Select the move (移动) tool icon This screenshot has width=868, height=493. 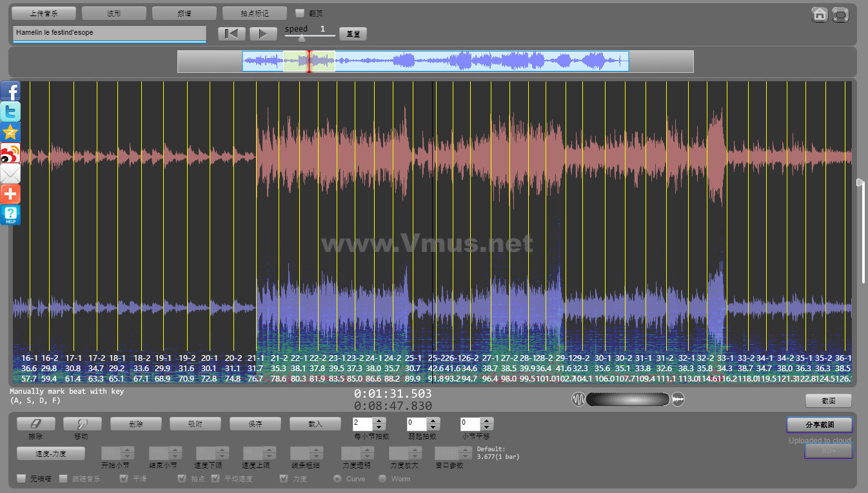[x=83, y=424]
